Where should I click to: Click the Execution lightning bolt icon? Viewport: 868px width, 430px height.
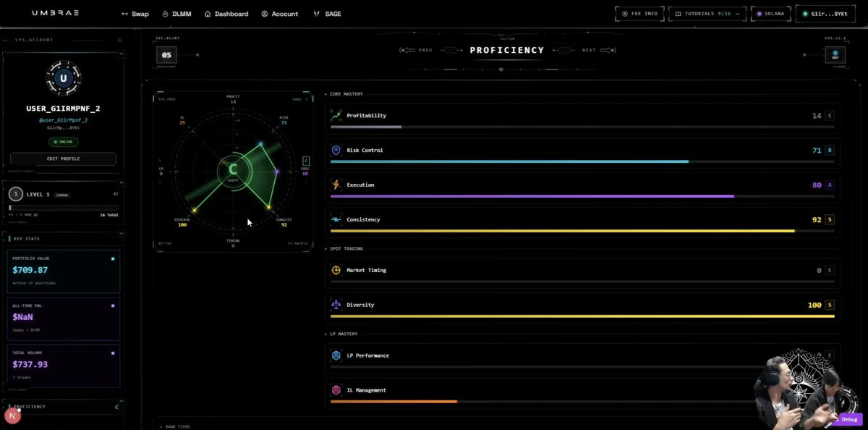(336, 185)
